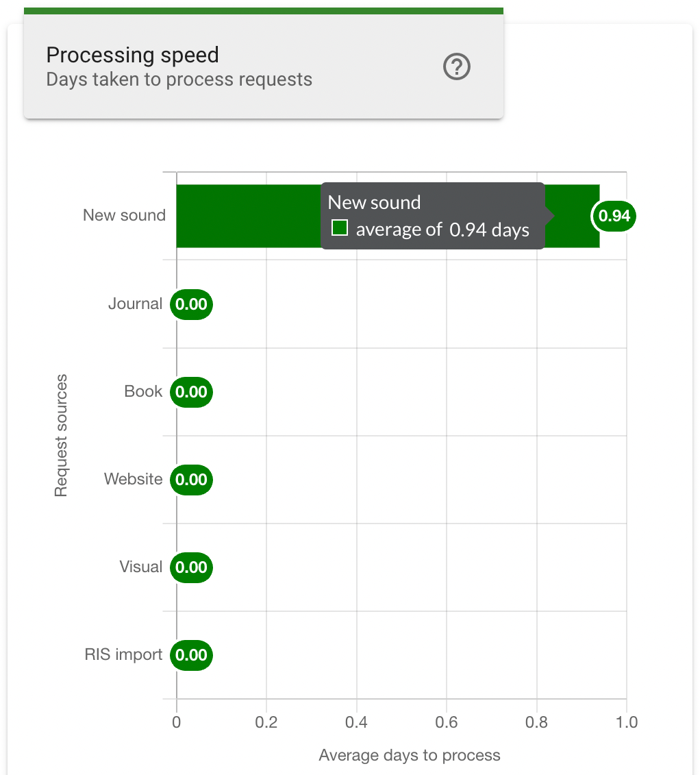
Task: Click the Book 0.00 badge
Action: point(191,392)
